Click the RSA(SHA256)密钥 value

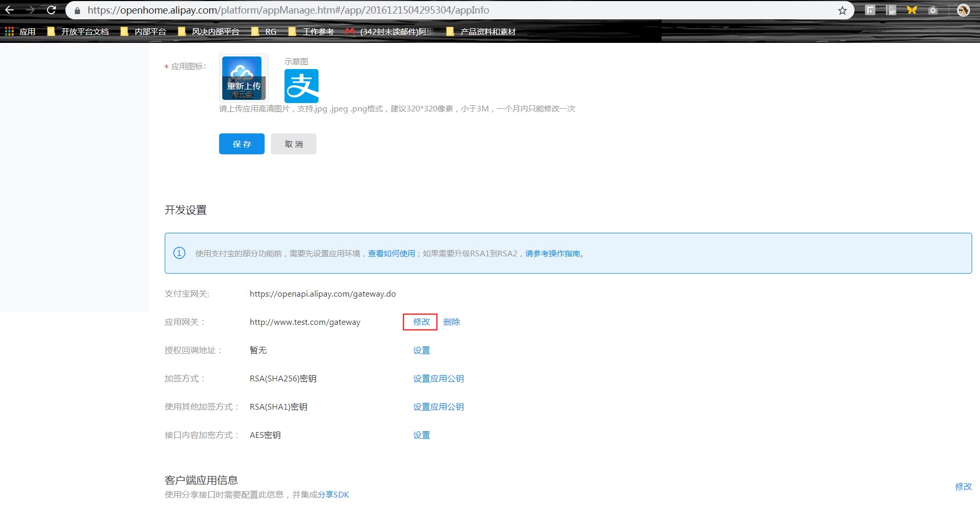[283, 378]
